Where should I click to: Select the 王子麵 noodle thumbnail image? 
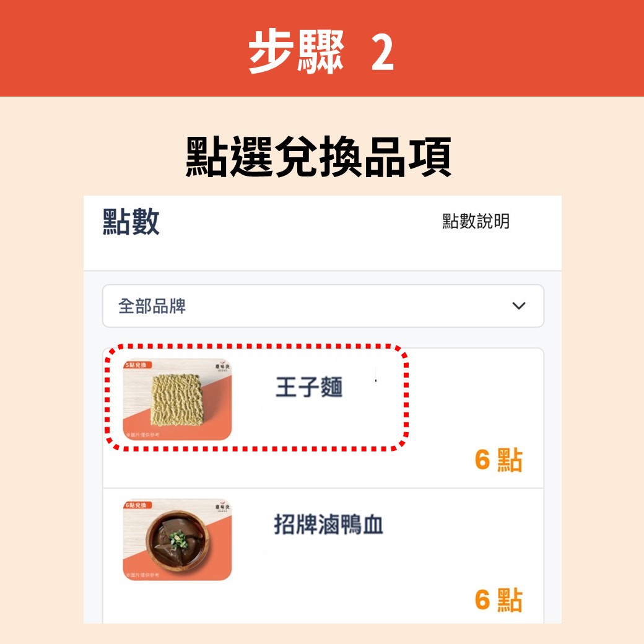(178, 399)
